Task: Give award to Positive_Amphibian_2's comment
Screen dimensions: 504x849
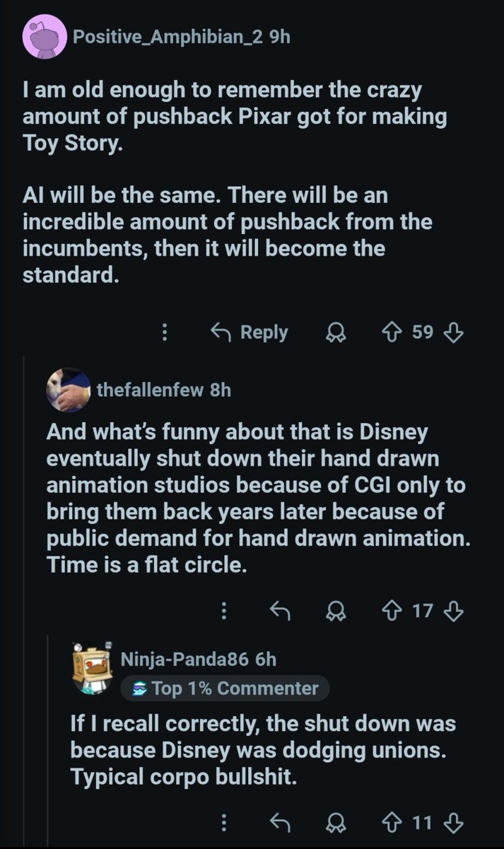Action: pos(334,333)
